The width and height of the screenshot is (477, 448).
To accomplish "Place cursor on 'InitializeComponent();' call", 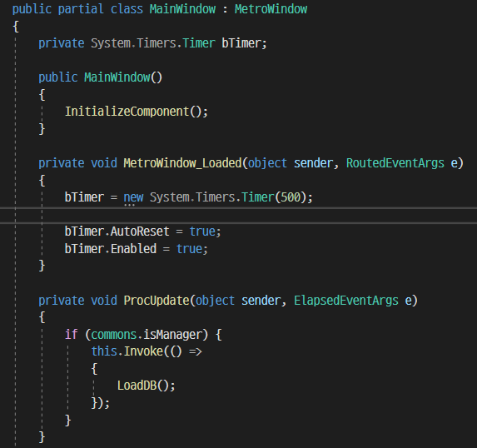I will click(137, 112).
